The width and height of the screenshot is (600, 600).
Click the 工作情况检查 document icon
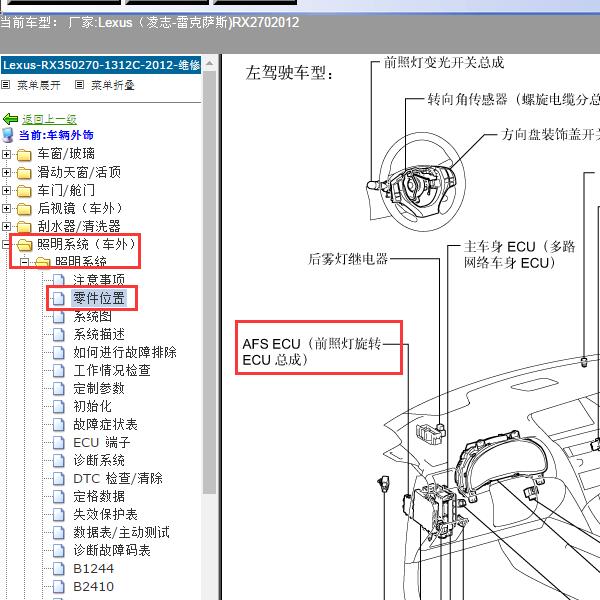(59, 370)
